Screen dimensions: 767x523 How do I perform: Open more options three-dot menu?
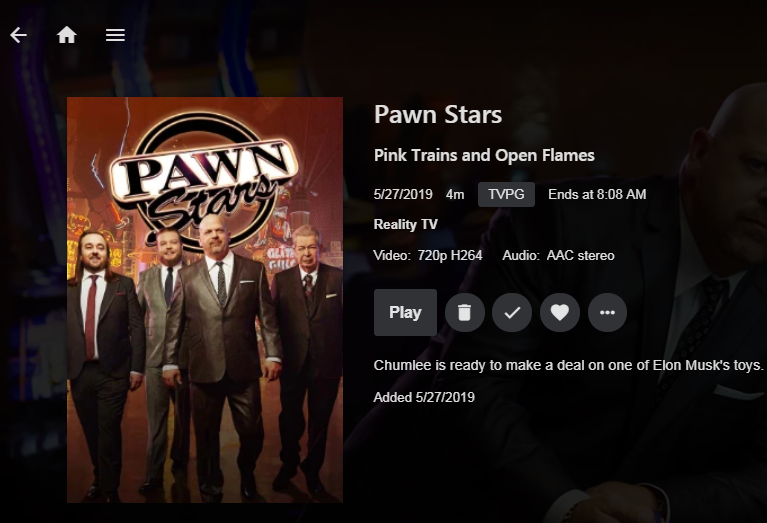(607, 312)
